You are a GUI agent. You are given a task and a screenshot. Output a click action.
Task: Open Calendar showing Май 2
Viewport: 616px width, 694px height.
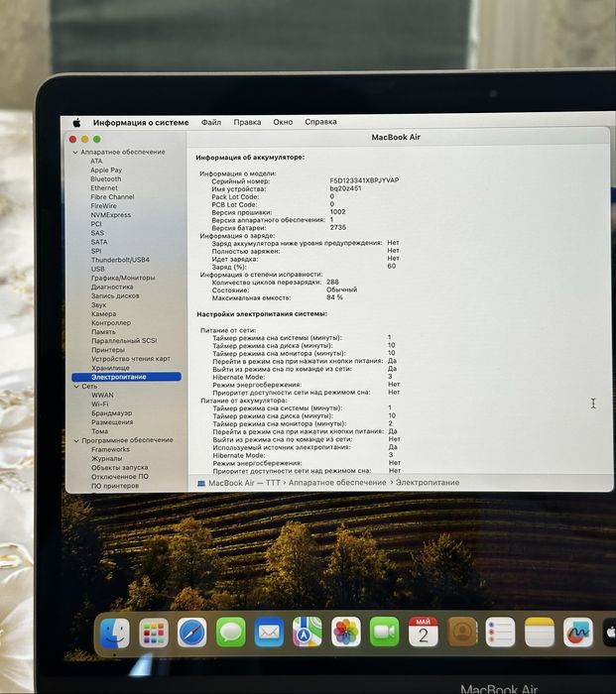tap(423, 632)
